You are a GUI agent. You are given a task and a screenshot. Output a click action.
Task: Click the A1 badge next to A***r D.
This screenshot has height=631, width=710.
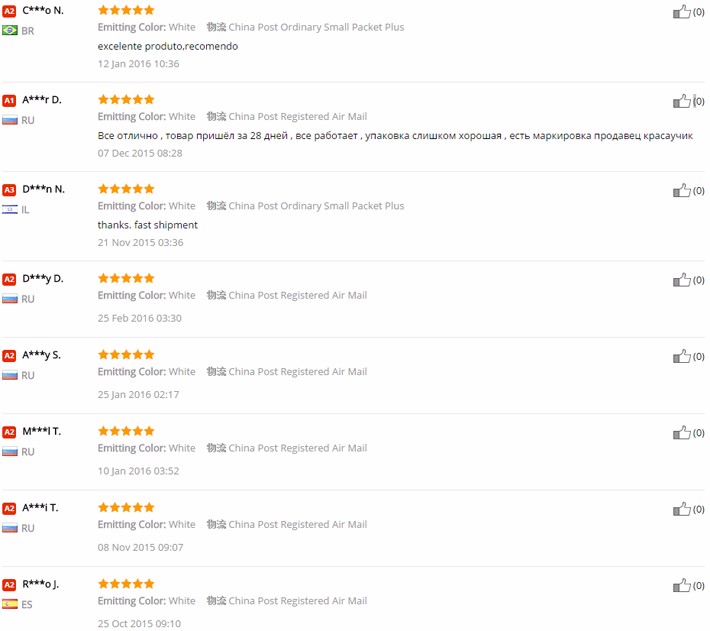(9, 100)
